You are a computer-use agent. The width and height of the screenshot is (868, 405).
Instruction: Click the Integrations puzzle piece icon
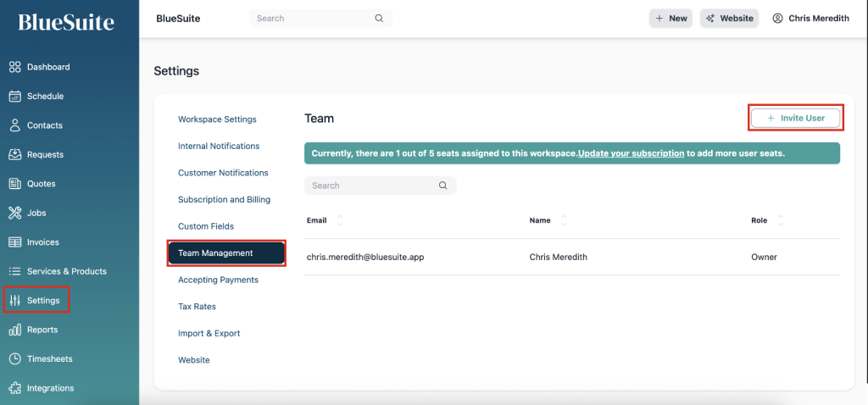15,388
